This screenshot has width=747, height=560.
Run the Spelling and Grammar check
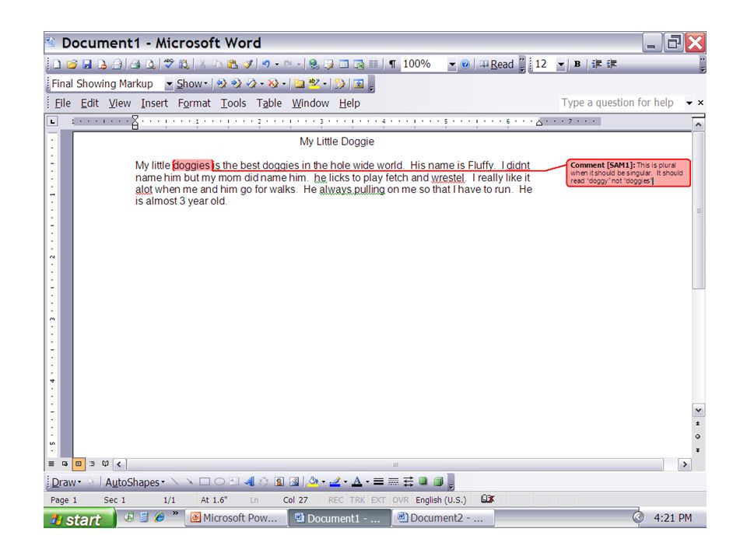pyautogui.click(x=169, y=65)
